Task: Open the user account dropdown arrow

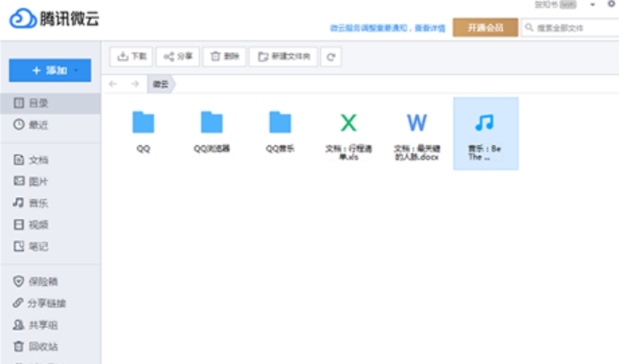Action: [x=592, y=4]
